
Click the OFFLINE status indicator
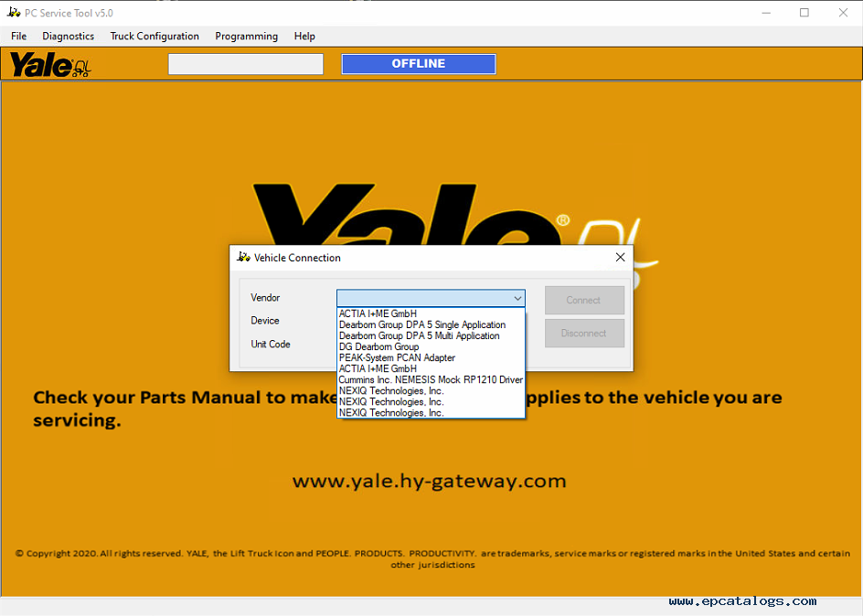pyautogui.click(x=419, y=64)
